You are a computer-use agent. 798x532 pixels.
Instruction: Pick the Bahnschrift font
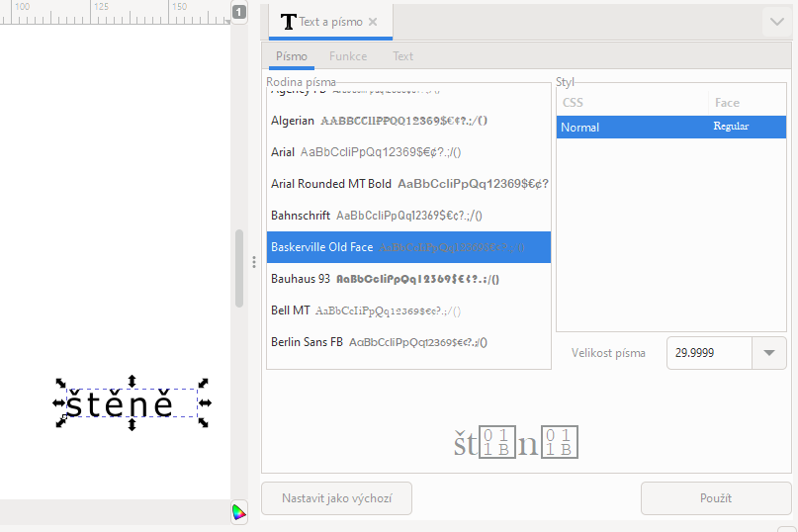tap(408, 216)
